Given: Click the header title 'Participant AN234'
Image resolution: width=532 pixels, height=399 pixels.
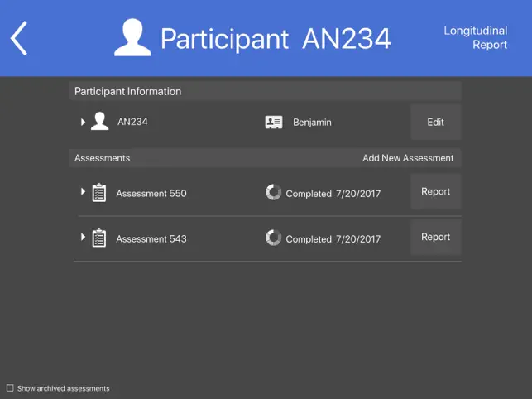Looking at the screenshot, I should click(276, 39).
